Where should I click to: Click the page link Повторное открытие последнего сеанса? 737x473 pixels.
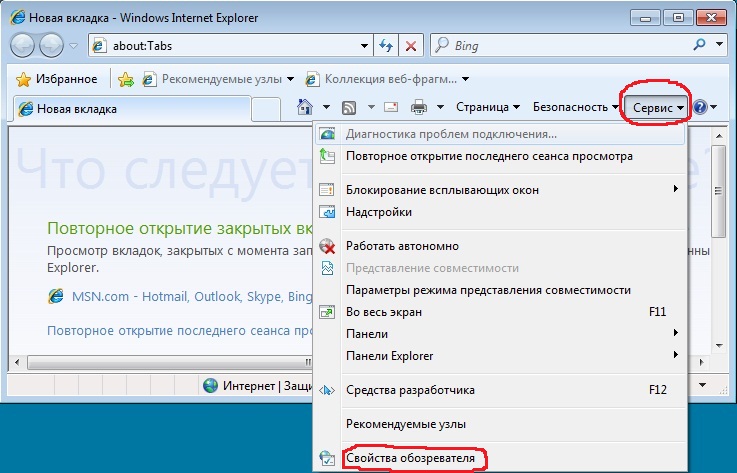[180, 331]
